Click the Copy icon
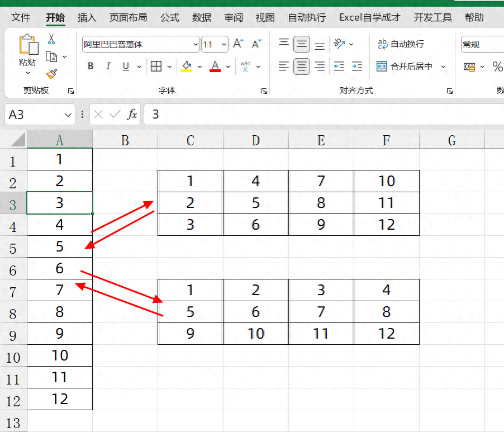 pos(50,57)
